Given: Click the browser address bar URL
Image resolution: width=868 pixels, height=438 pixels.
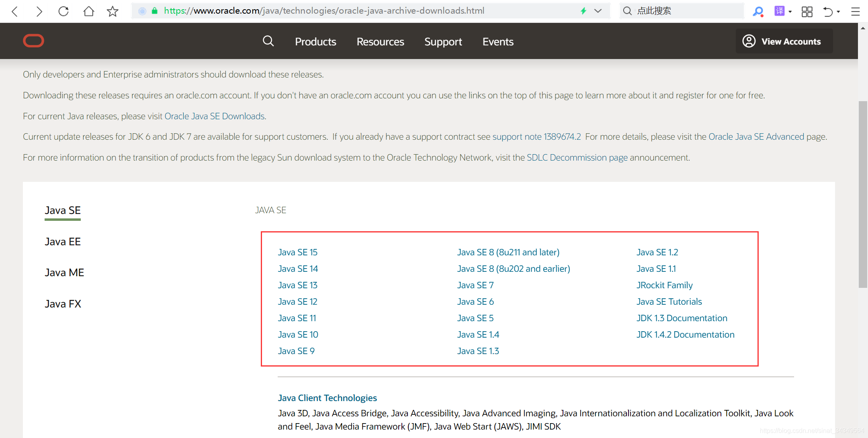Looking at the screenshot, I should tap(324, 11).
